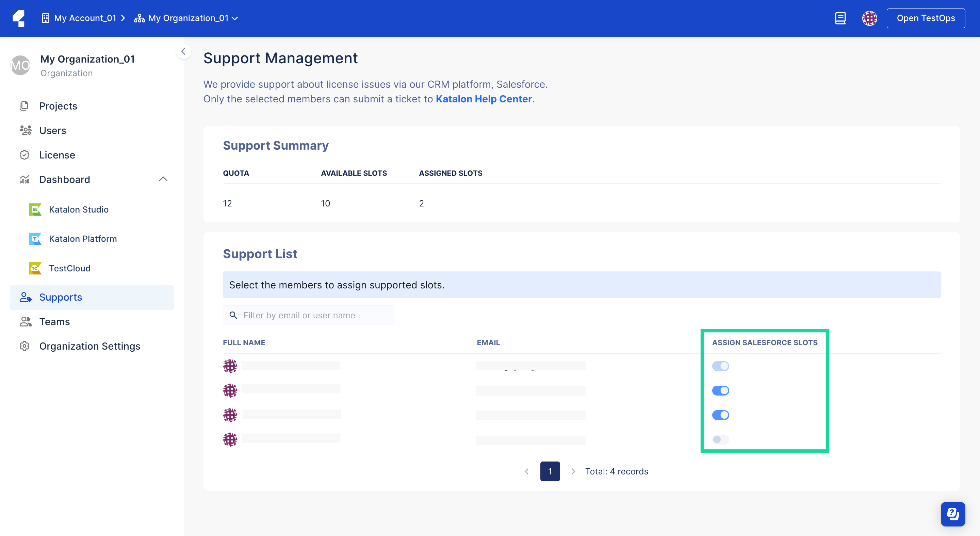The width and height of the screenshot is (980, 536).
Task: Click the EMAIL column header
Action: point(488,342)
